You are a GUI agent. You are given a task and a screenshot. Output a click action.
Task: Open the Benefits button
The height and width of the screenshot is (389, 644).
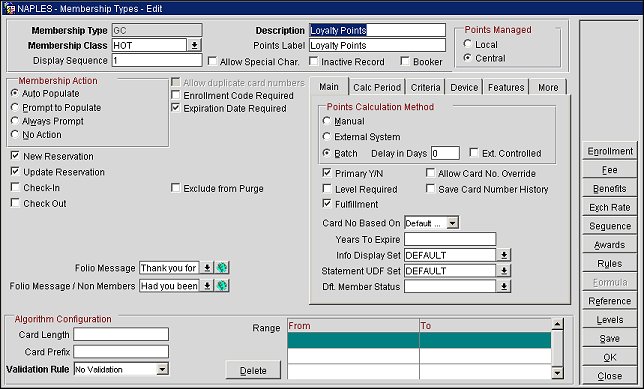[x=610, y=189]
